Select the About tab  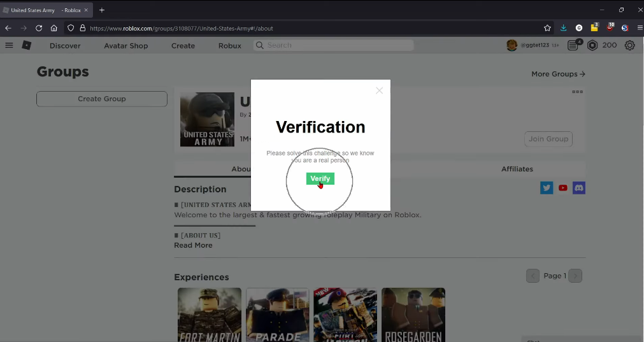coord(242,169)
